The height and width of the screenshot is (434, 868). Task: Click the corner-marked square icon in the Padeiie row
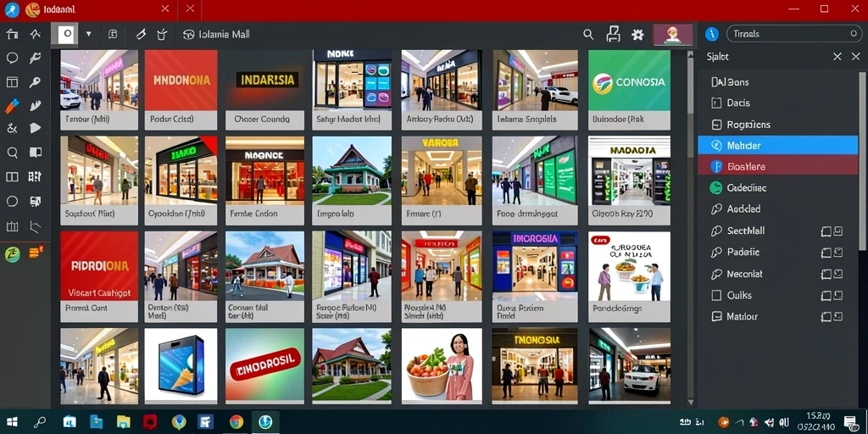click(x=838, y=253)
